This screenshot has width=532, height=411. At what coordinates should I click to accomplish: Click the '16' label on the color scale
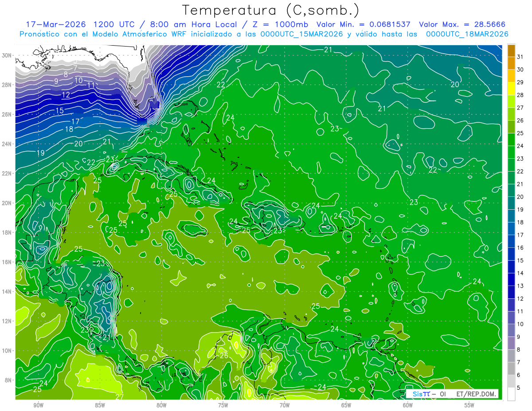520,247
